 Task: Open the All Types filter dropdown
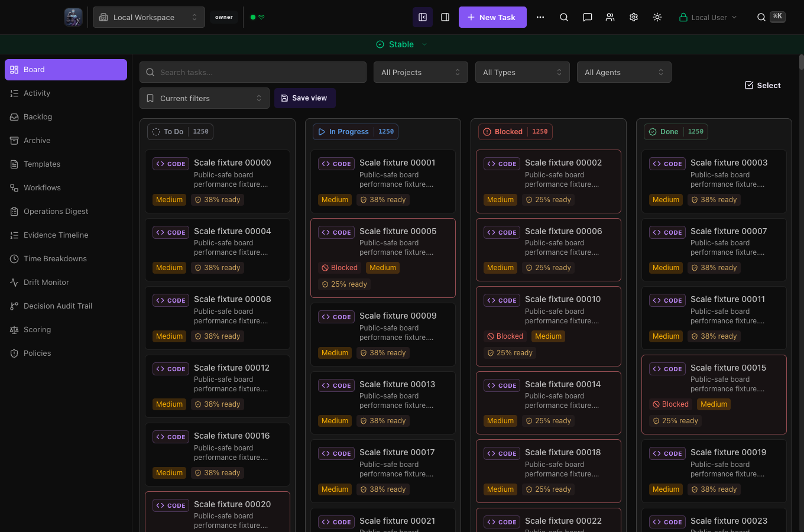(523, 72)
